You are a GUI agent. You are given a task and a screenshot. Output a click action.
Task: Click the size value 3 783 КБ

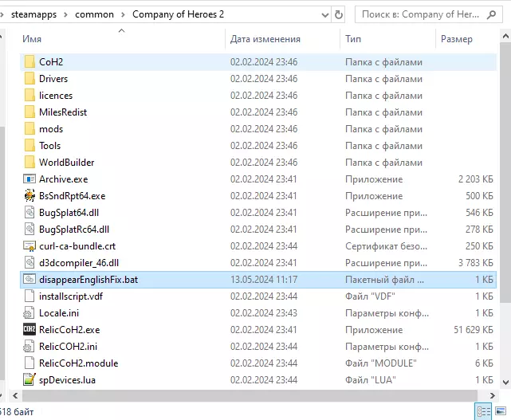coord(475,263)
